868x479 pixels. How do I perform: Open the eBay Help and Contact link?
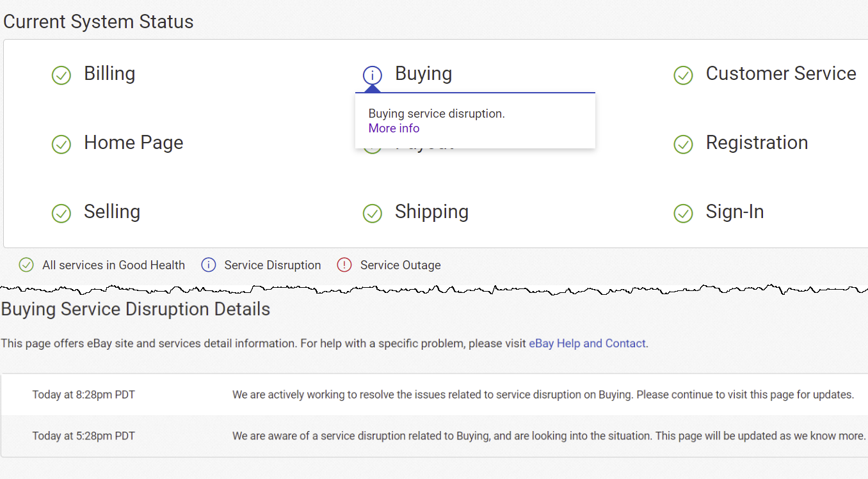[x=587, y=343]
